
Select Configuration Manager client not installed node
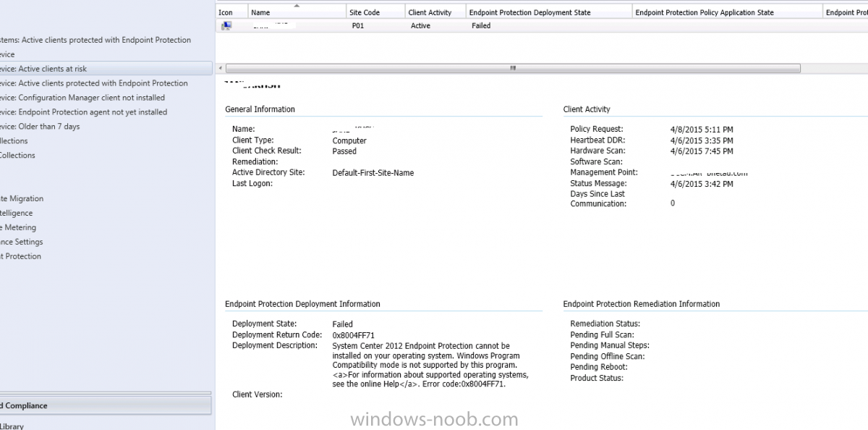(82, 98)
